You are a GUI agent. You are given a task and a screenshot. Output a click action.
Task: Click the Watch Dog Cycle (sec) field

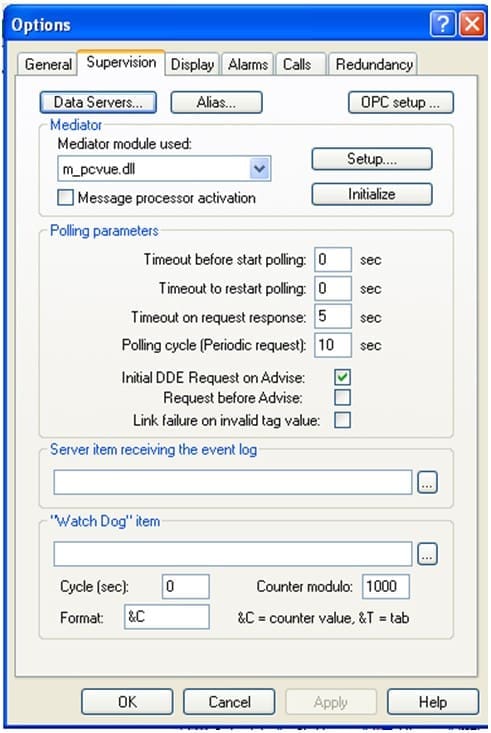pos(186,586)
